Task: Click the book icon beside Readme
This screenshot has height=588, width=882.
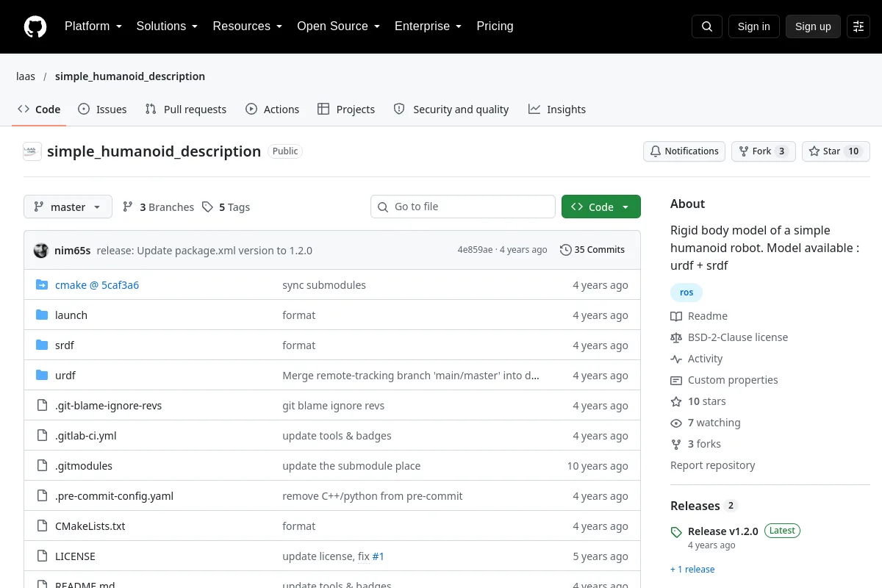Action: (x=676, y=316)
